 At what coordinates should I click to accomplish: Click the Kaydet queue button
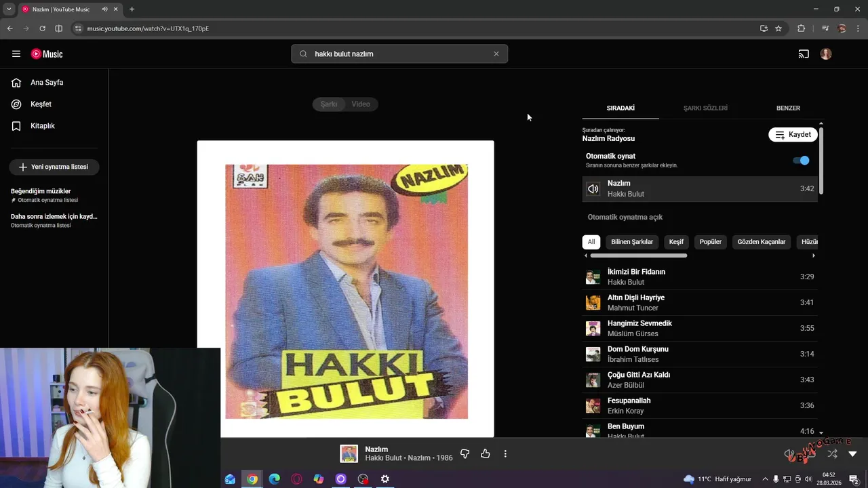pos(793,134)
